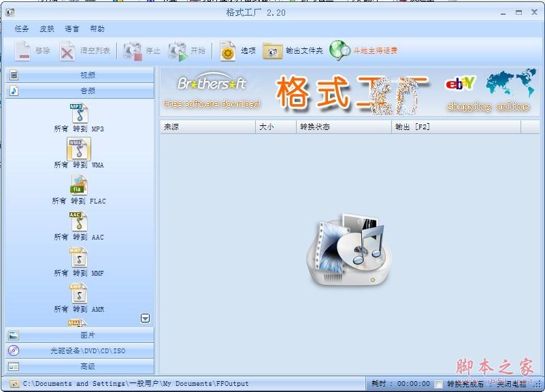Image resolution: width=545 pixels, height=392 pixels.
Task: Click the app icon in title bar
Action: 10,12
